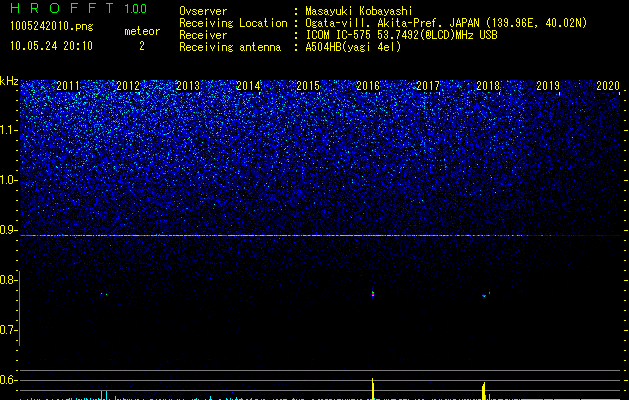
Task: Click the meteor echo near 2018
Action: point(485,294)
